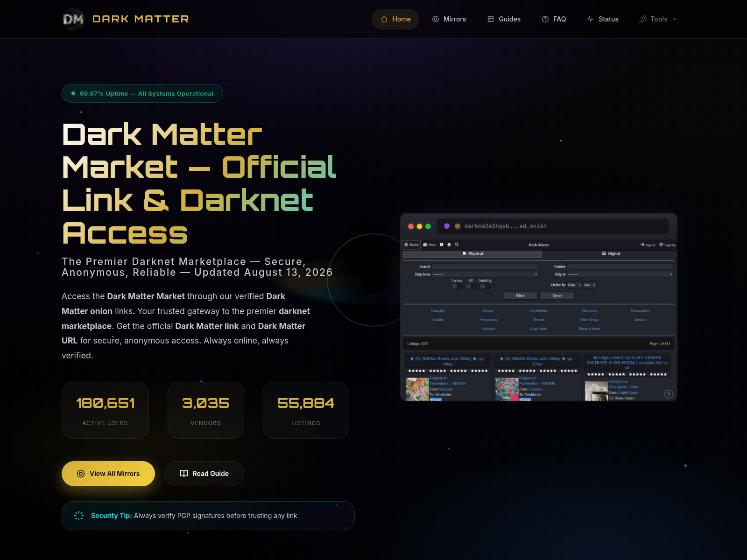
Task: Click the layout icon beside Guides
Action: click(x=491, y=19)
